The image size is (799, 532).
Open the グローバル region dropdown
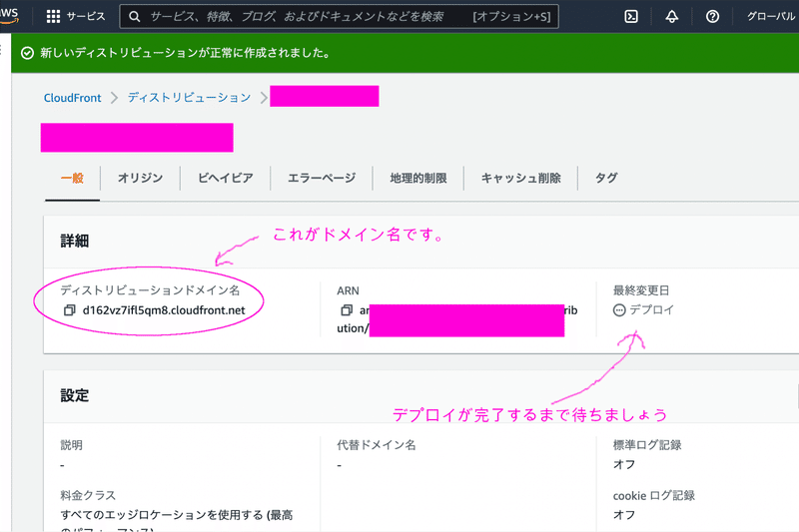771,16
